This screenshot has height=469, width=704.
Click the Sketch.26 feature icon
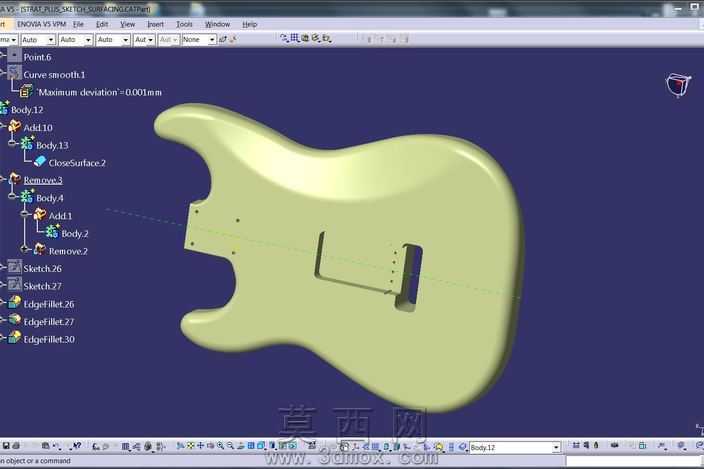[x=14, y=267]
